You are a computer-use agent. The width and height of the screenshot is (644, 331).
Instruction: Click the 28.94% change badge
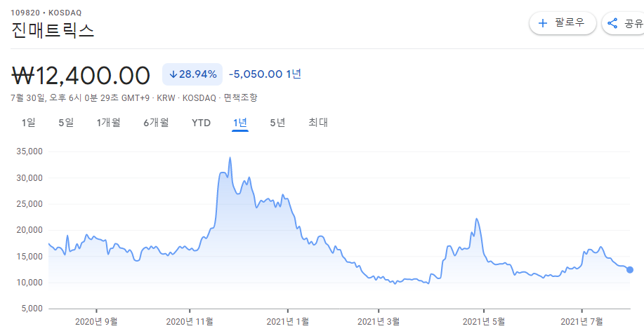click(x=192, y=74)
